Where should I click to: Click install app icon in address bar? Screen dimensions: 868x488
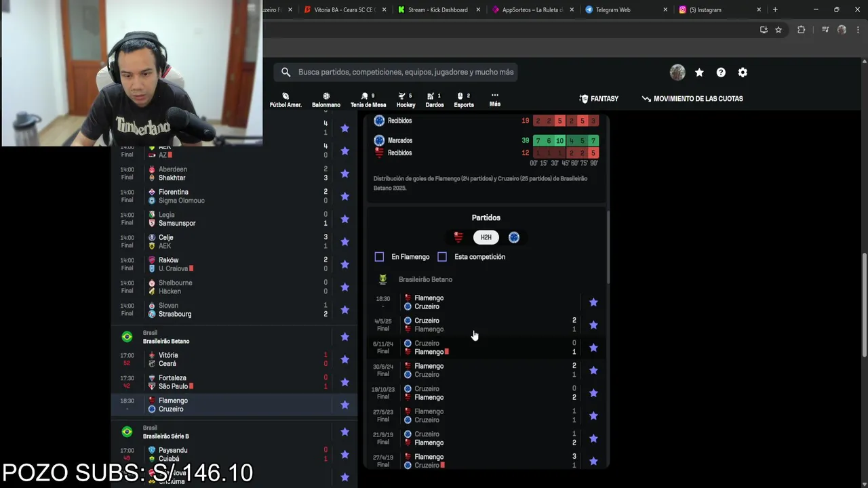pos(764,30)
